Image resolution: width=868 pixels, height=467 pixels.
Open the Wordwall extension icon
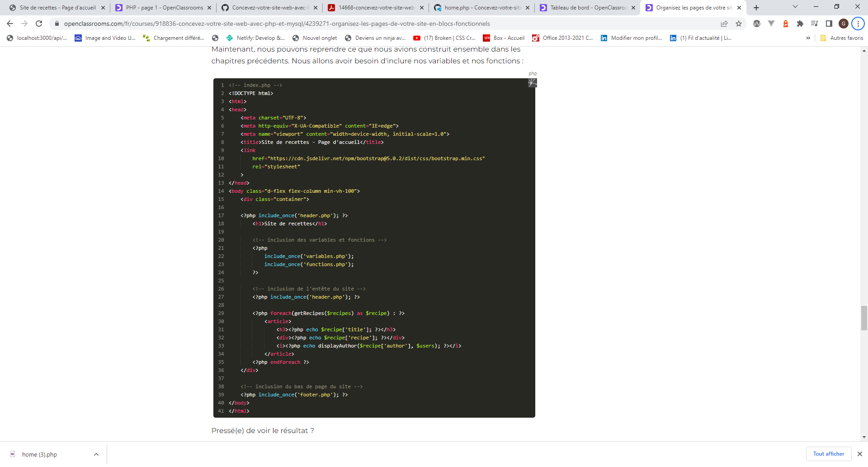[x=757, y=24]
